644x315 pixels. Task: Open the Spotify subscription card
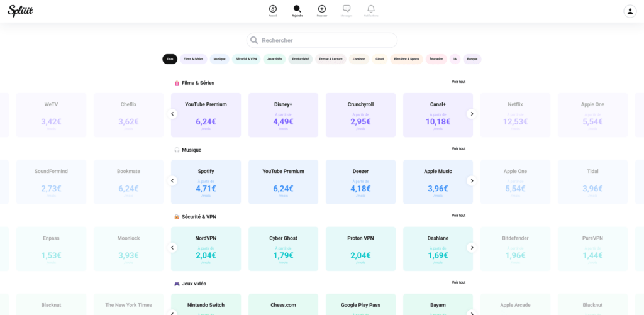point(206,182)
